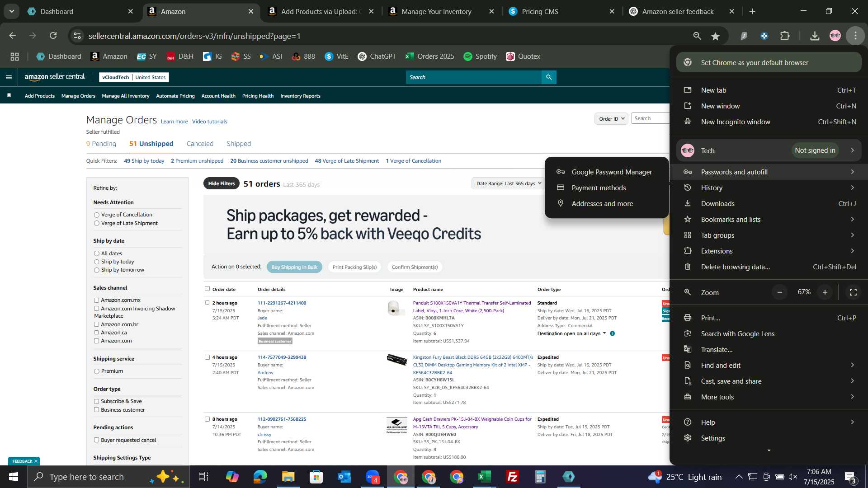
Task: Open Google Password Manager menu entry
Action: tap(606, 172)
